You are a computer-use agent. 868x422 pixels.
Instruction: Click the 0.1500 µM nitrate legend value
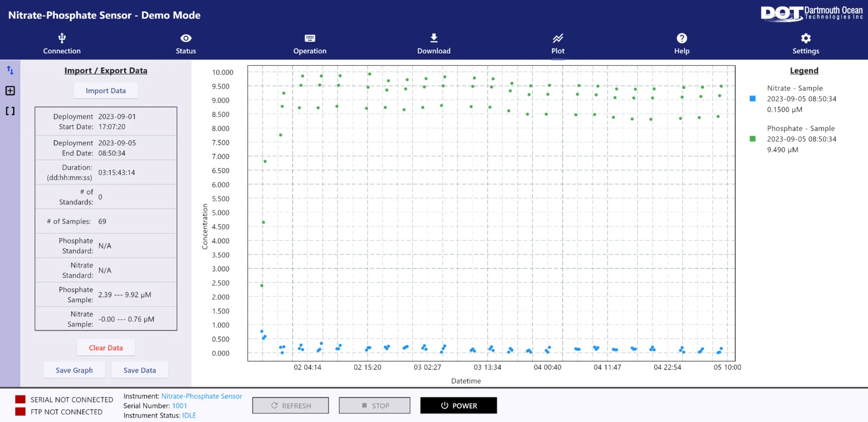784,110
